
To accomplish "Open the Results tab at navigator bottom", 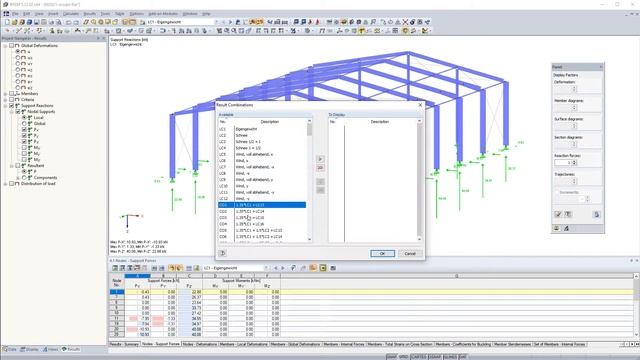I will tap(71, 349).
